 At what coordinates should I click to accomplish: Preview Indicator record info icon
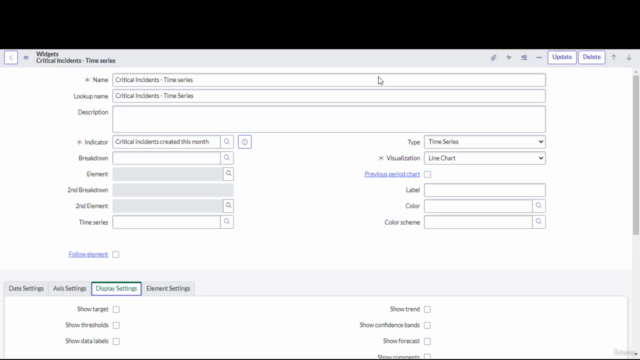[245, 142]
